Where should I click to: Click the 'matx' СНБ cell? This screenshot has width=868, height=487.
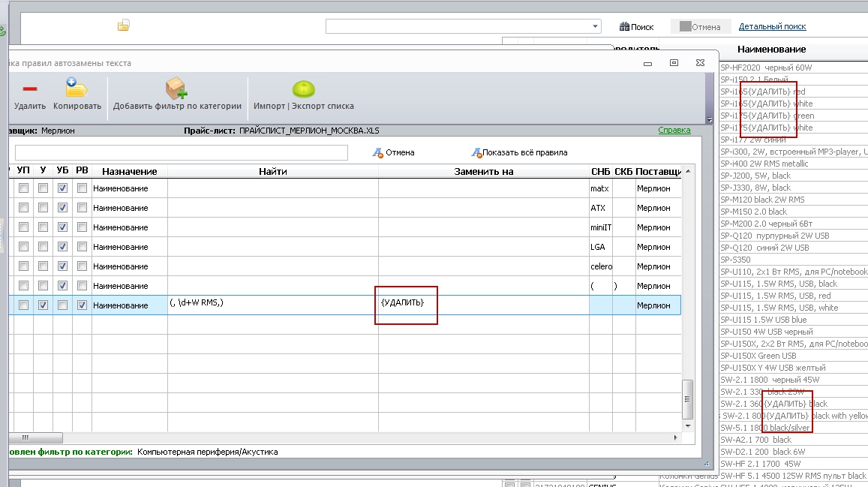[601, 188]
